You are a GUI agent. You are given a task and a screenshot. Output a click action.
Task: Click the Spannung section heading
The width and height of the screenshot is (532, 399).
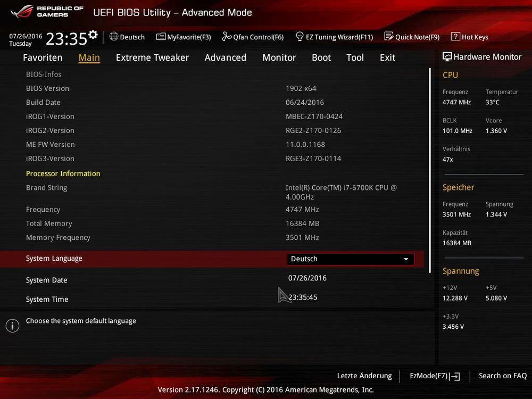coord(461,271)
